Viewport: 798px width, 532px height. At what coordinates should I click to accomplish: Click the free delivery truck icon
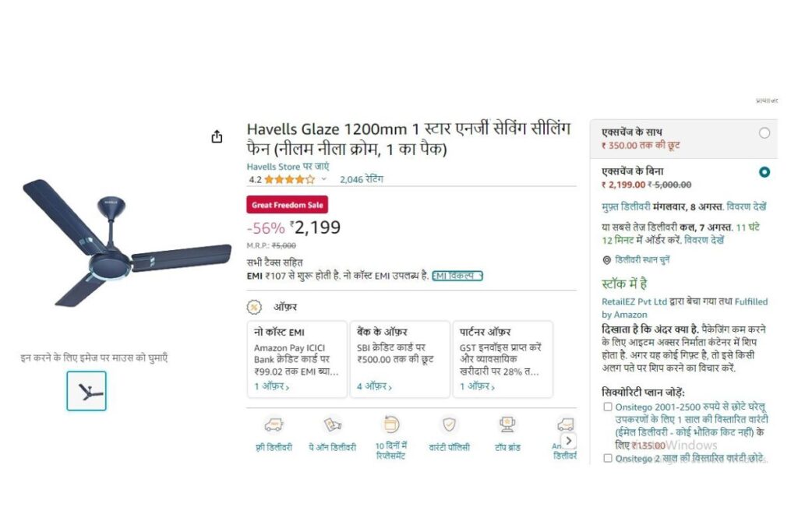point(274,425)
